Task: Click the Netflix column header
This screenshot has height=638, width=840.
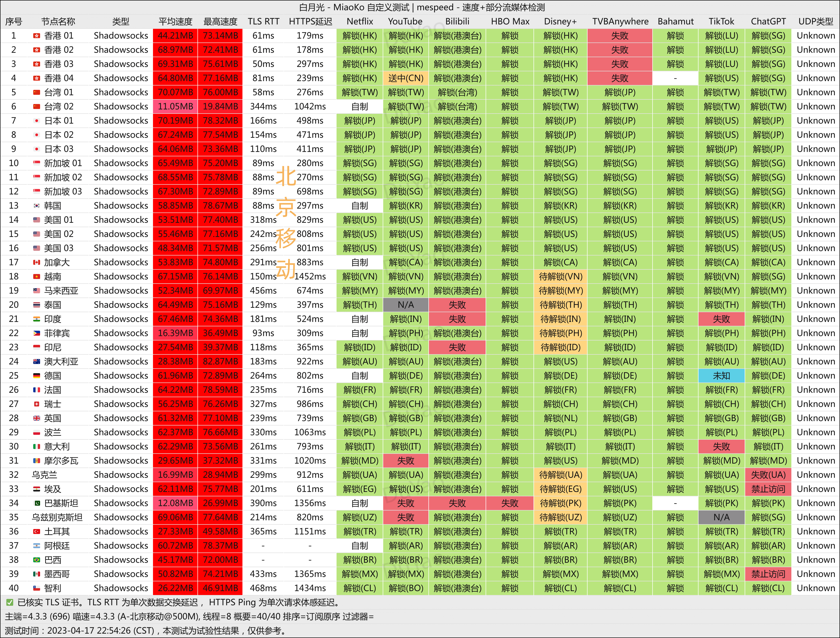Action: point(360,21)
